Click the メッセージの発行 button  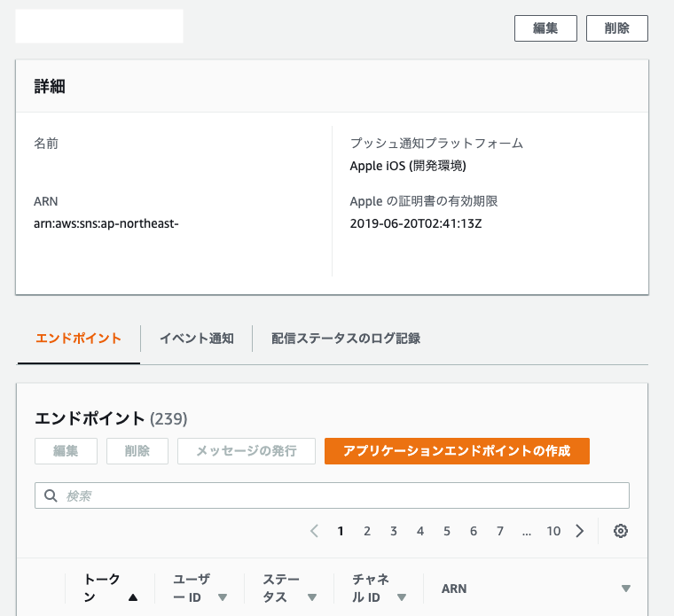[247, 451]
